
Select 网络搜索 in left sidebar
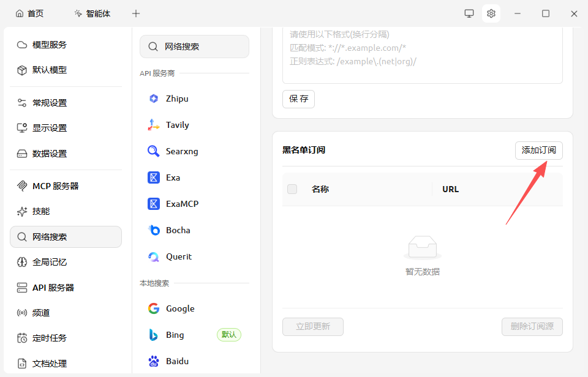coord(66,237)
